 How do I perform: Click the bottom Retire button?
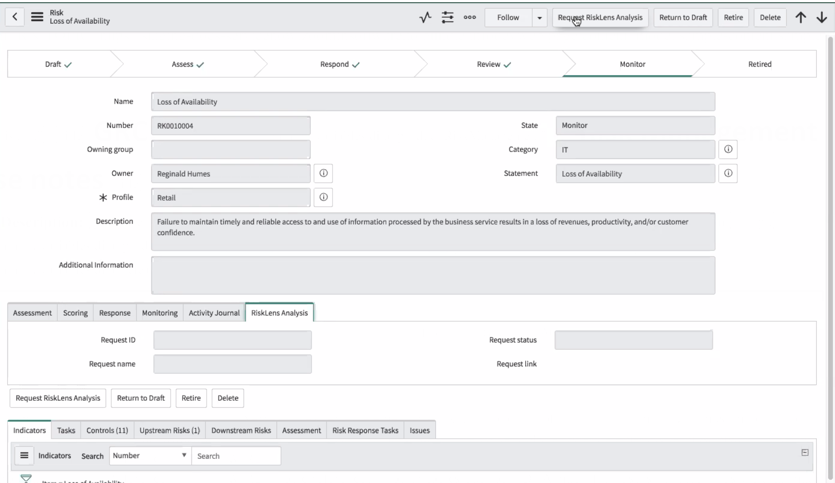coord(191,398)
